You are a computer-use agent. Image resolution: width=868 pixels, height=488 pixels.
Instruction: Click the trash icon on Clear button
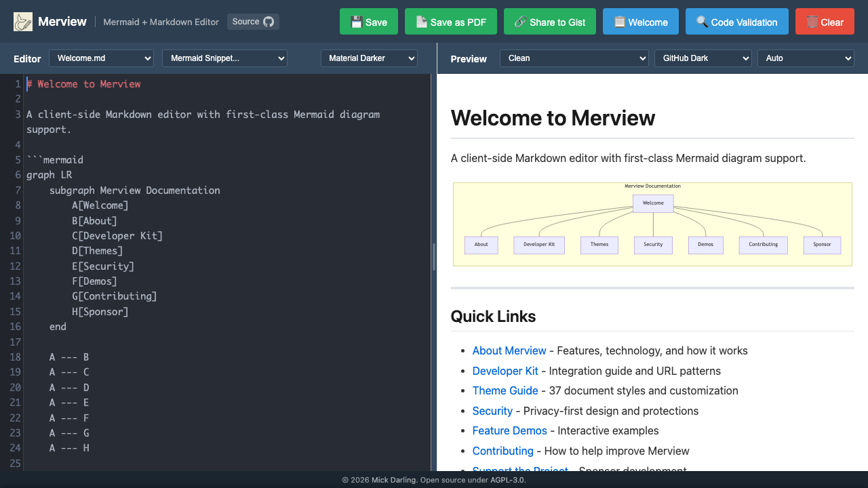tap(812, 22)
